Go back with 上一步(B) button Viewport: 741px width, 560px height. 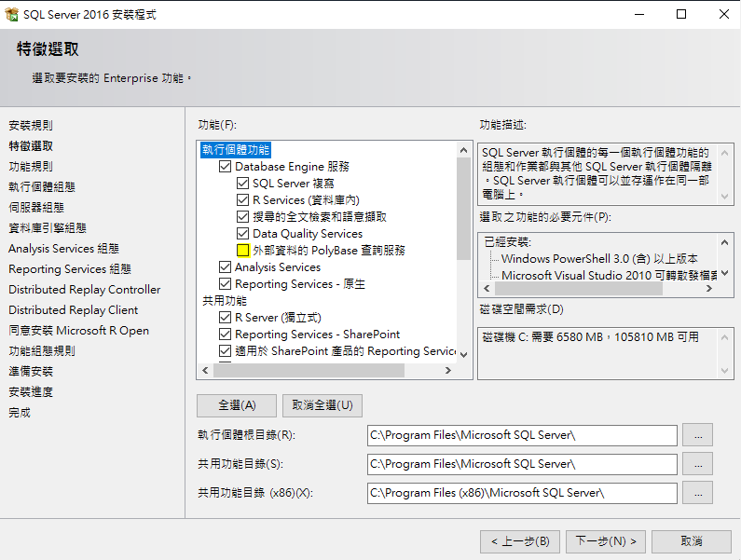(520, 541)
